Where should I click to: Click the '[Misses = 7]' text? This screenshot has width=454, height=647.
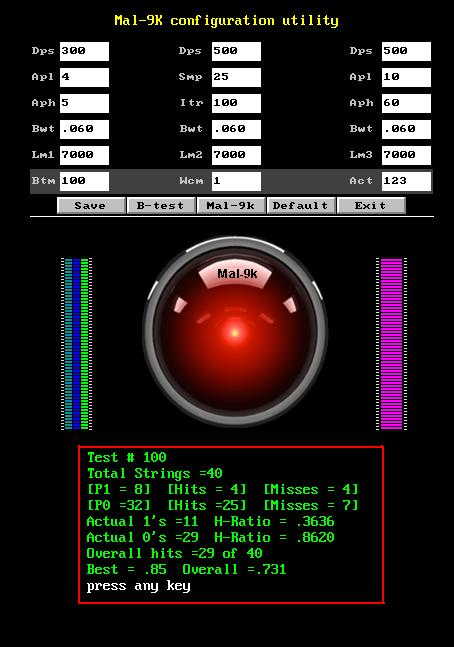coord(311,505)
